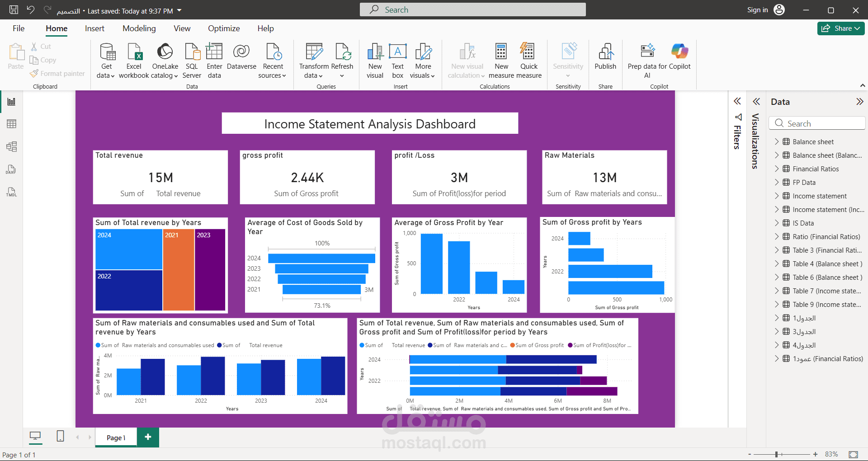Switch to the Optimize tab
The height and width of the screenshot is (461, 868).
tap(224, 28)
